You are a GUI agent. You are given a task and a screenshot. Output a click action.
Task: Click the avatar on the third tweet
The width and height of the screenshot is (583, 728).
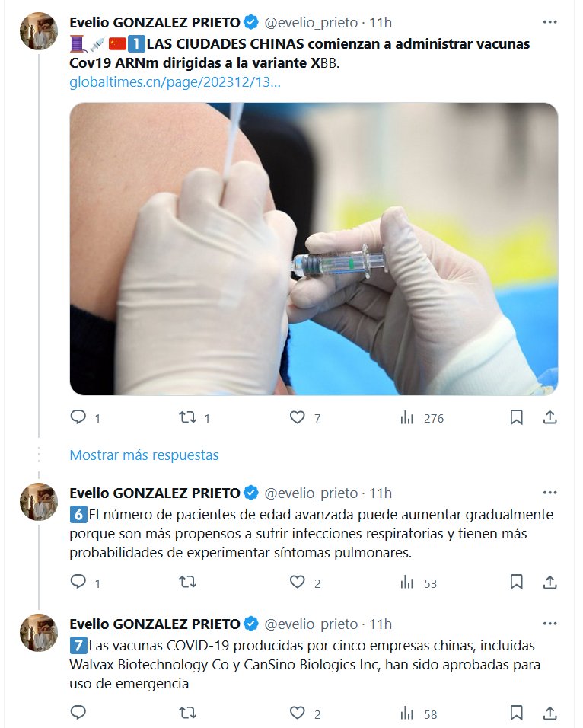point(39,633)
